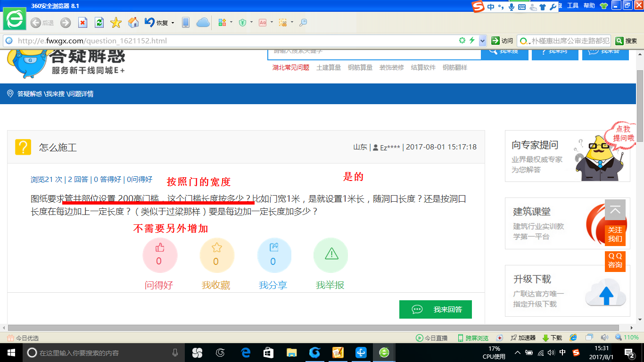Click the magnifier page-search icon in toolbar

[303, 22]
